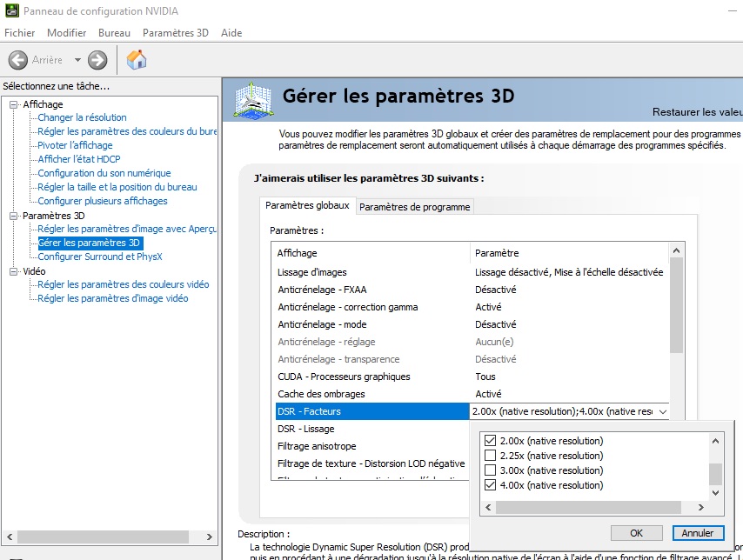Select the Filtrage anisotrope row
Viewport: 743px width, 560px height.
point(372,446)
